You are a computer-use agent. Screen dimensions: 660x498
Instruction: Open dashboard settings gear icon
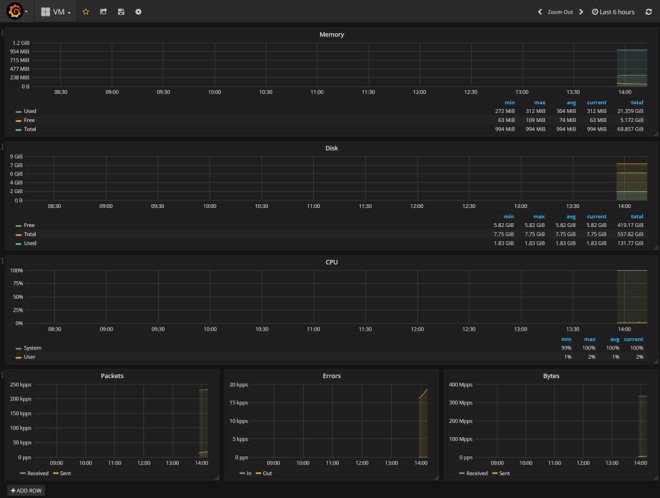[x=139, y=12]
